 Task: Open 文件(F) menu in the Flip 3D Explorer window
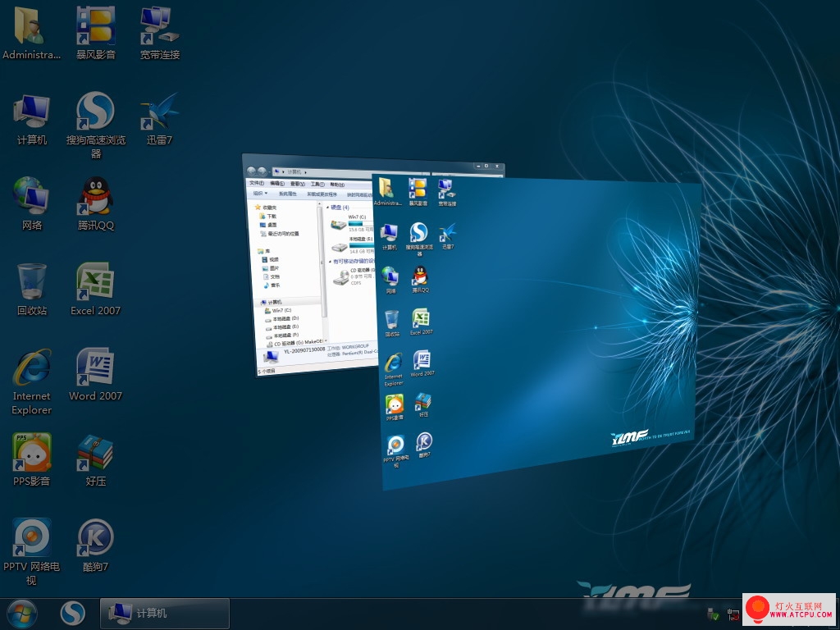click(257, 183)
